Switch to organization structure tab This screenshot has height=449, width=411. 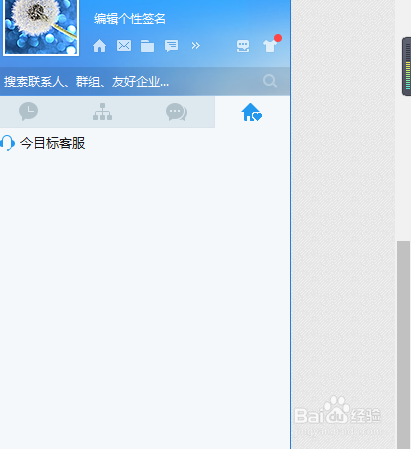tap(102, 112)
